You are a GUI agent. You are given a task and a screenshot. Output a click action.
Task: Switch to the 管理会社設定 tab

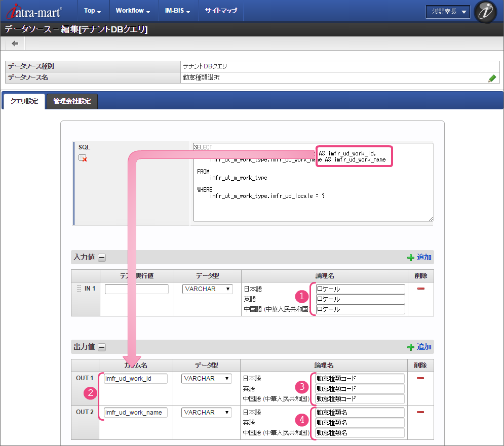click(72, 101)
